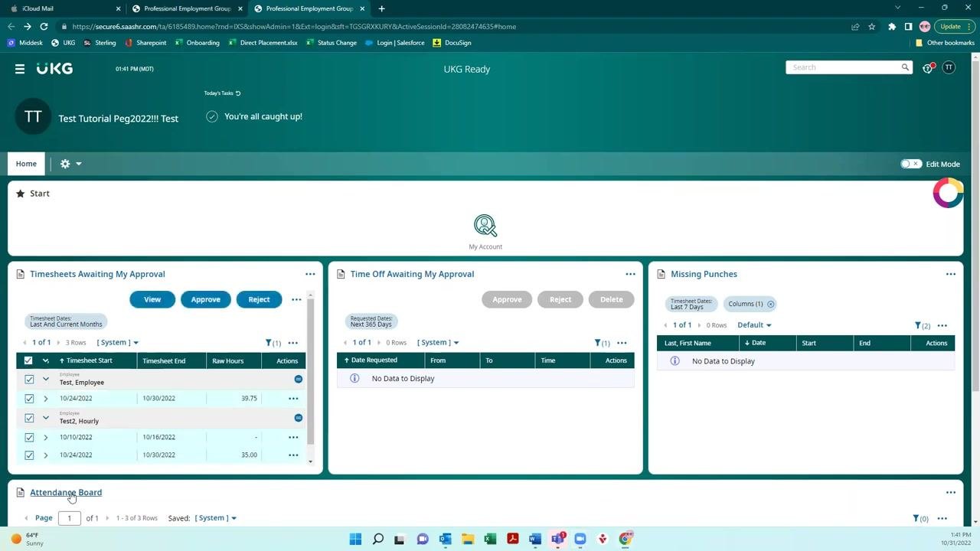Viewport: 980px width, 551px height.
Task: Collapse the Test2, Hourly employee group
Action: click(45, 418)
